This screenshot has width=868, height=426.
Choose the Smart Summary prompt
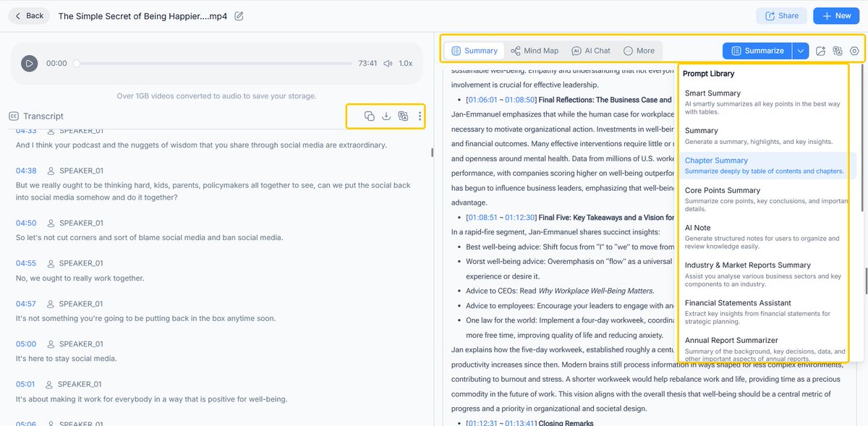pos(765,102)
